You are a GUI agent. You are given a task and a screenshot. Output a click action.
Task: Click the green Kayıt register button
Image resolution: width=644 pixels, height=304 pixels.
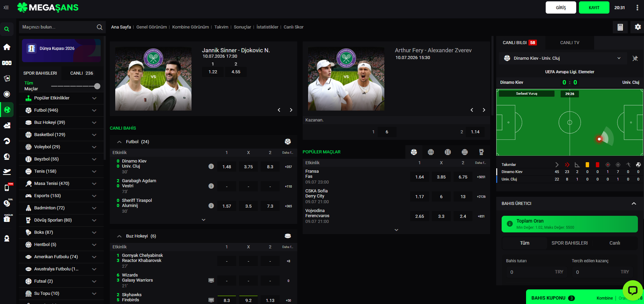pos(594,7)
